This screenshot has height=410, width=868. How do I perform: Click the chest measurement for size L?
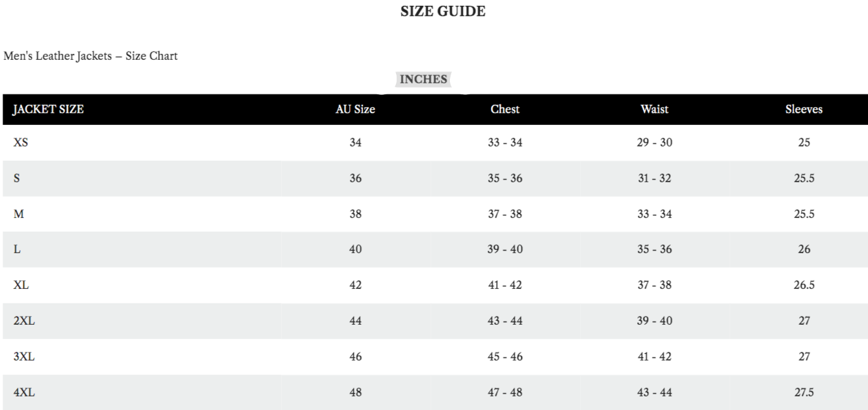(505, 249)
